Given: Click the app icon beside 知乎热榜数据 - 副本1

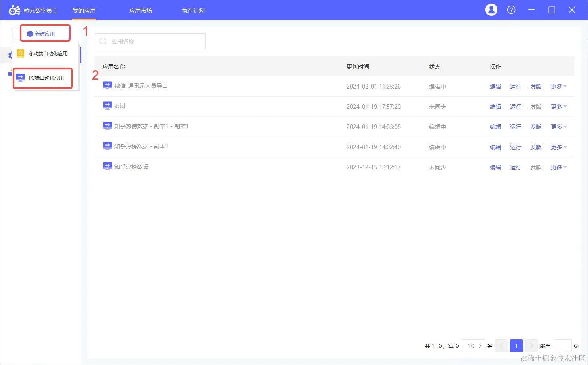Looking at the screenshot, I should point(107,146).
